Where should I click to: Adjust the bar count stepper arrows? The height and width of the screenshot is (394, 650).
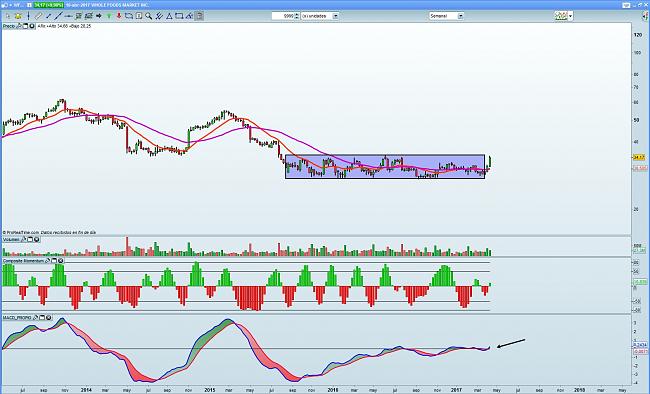(296, 16)
